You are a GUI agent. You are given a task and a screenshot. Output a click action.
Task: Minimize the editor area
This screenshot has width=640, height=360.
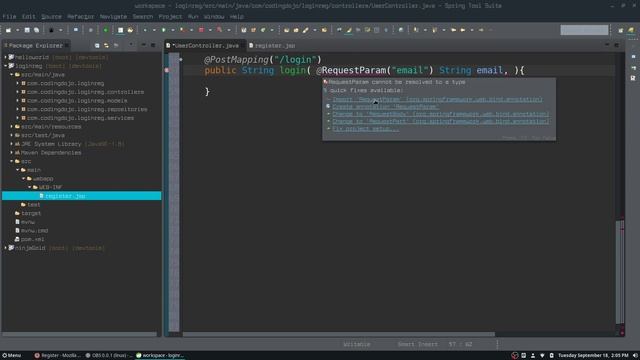[607, 45]
